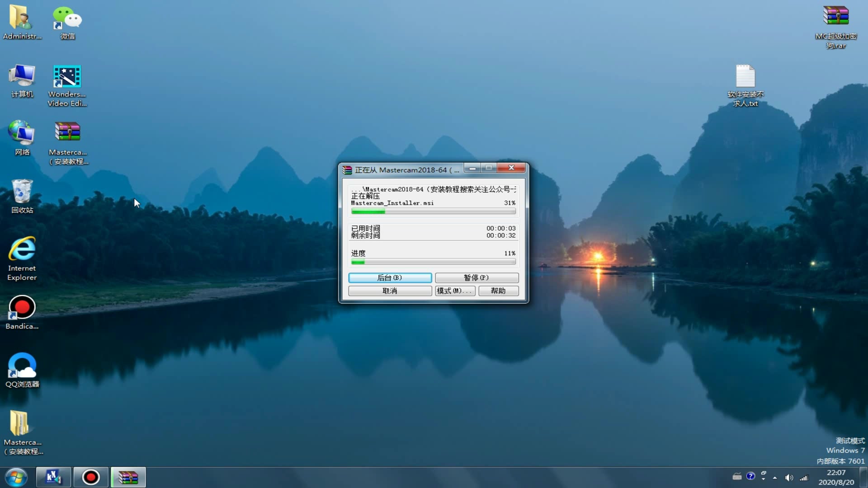Open the 模式(M)... mode options button

coord(455,291)
